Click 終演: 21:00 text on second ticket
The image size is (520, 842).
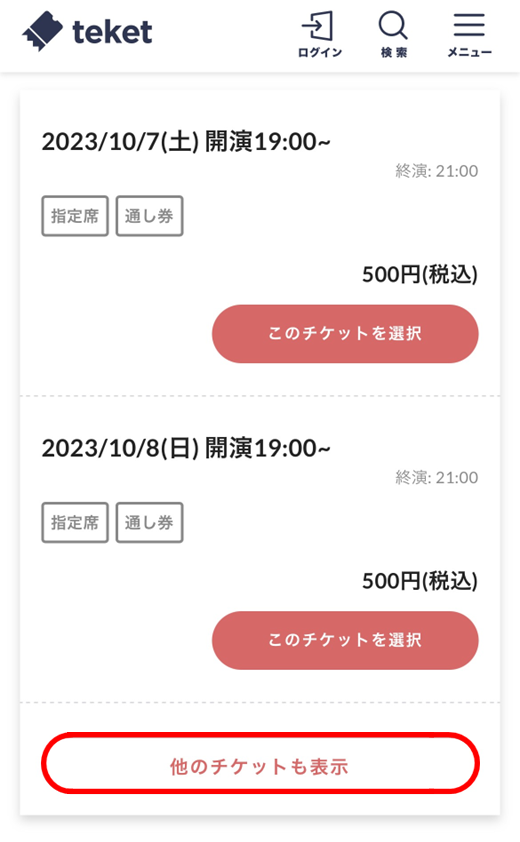437,477
